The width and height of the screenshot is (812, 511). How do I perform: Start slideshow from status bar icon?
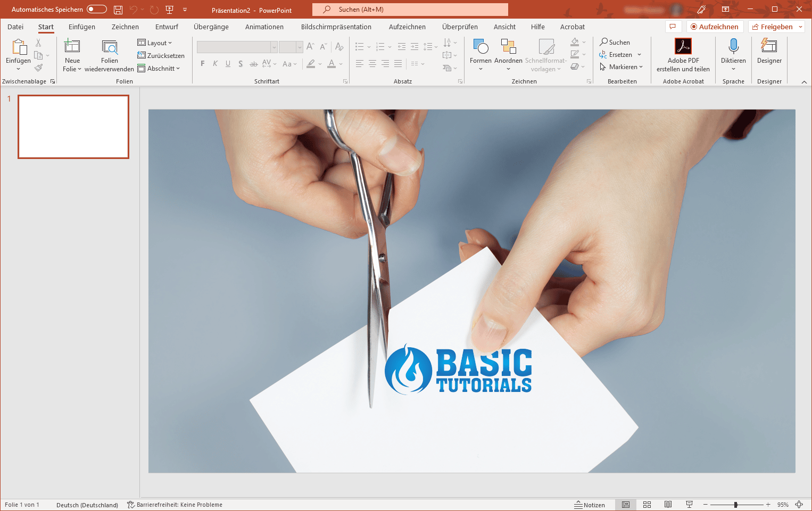click(x=689, y=505)
